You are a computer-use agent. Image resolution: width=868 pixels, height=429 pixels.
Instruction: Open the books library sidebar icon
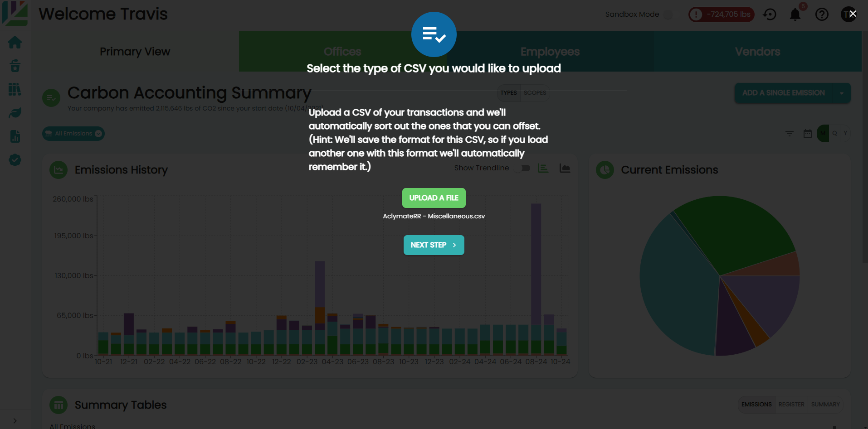(x=15, y=89)
